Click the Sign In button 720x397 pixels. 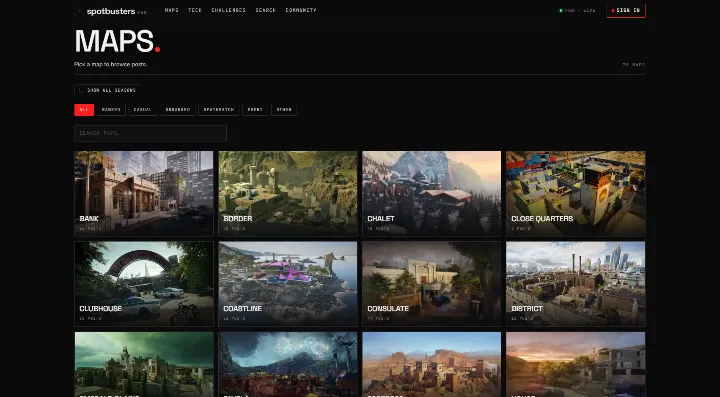(626, 11)
